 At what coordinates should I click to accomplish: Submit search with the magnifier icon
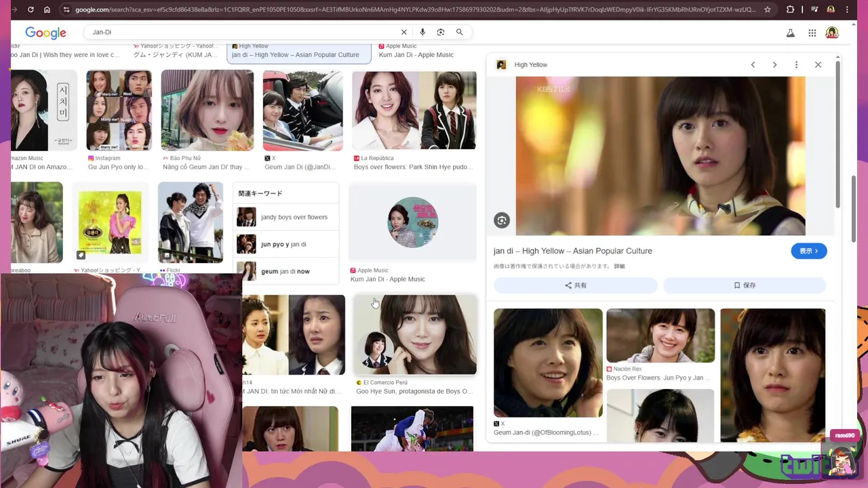(x=460, y=32)
